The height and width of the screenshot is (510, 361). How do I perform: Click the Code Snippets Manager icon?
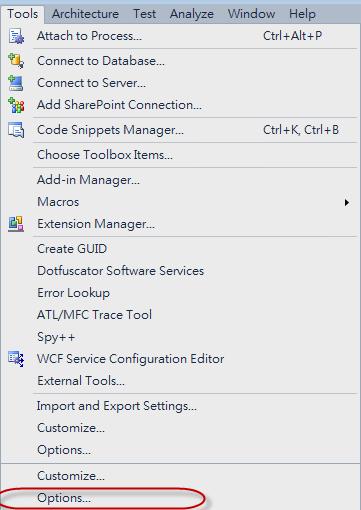16,130
